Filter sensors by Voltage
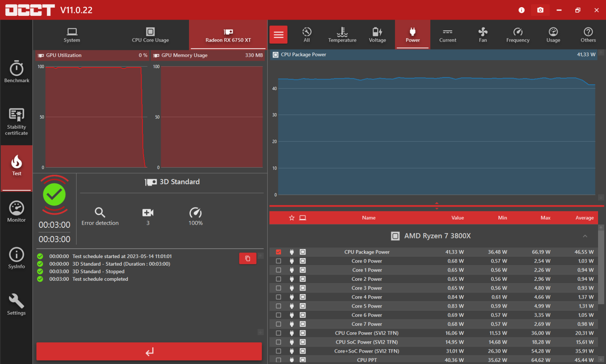This screenshot has height=364, width=606. pyautogui.click(x=378, y=35)
